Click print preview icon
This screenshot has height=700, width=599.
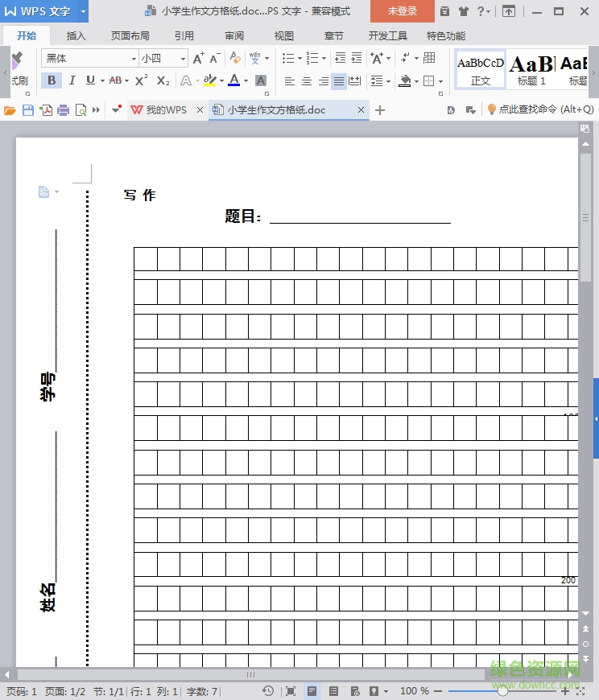click(81, 110)
